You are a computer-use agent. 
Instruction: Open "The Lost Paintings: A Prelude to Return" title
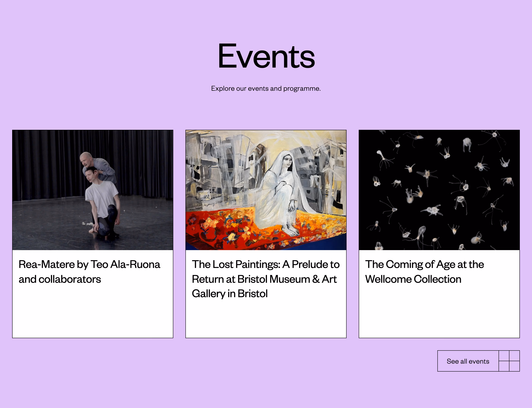point(265,279)
